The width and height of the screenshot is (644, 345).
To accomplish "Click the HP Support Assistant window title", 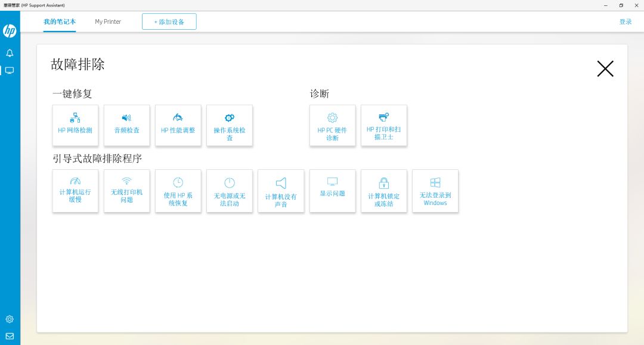I will (x=34, y=5).
